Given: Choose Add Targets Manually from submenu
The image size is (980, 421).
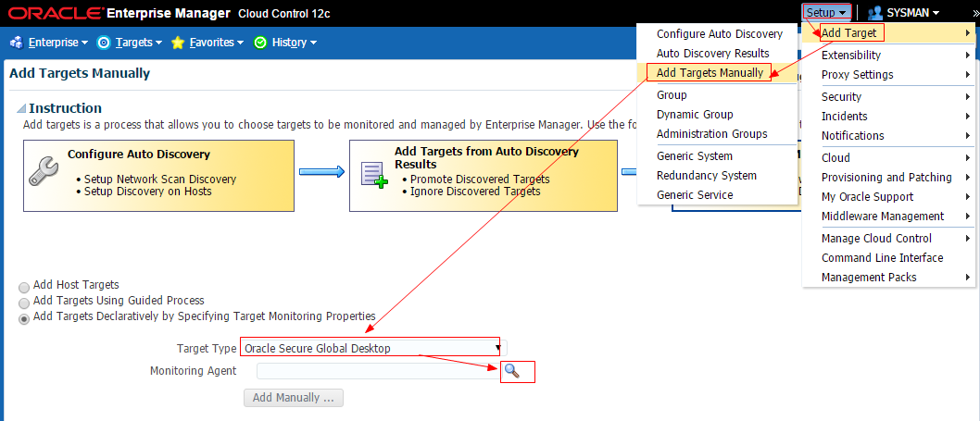Looking at the screenshot, I should pos(710,73).
